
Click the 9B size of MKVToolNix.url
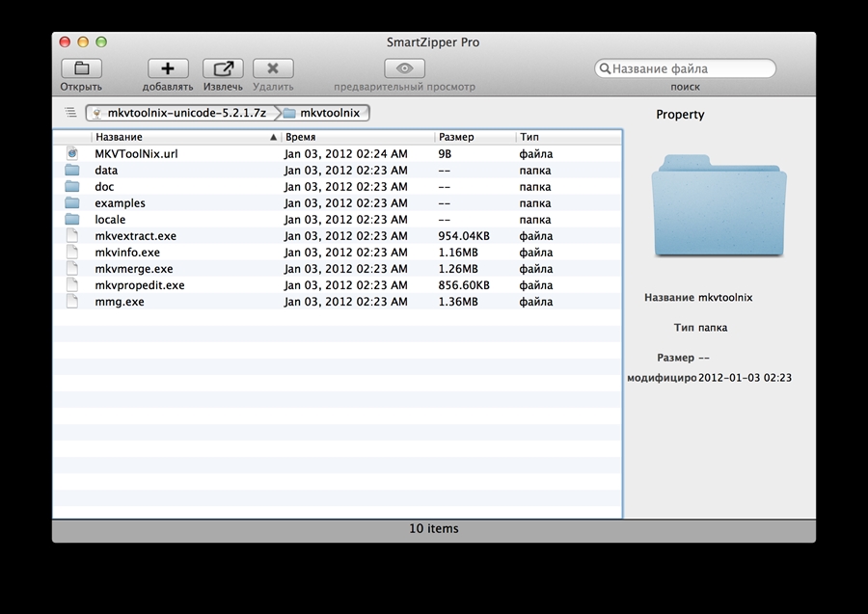click(445, 154)
